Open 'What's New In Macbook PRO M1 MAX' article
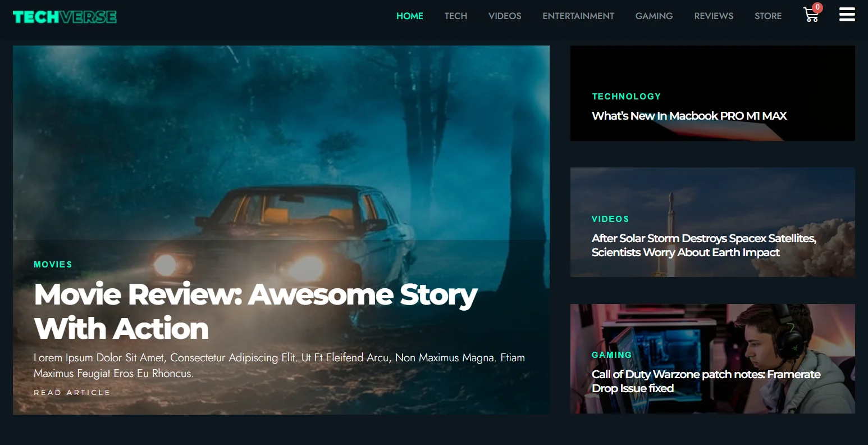 click(x=689, y=116)
